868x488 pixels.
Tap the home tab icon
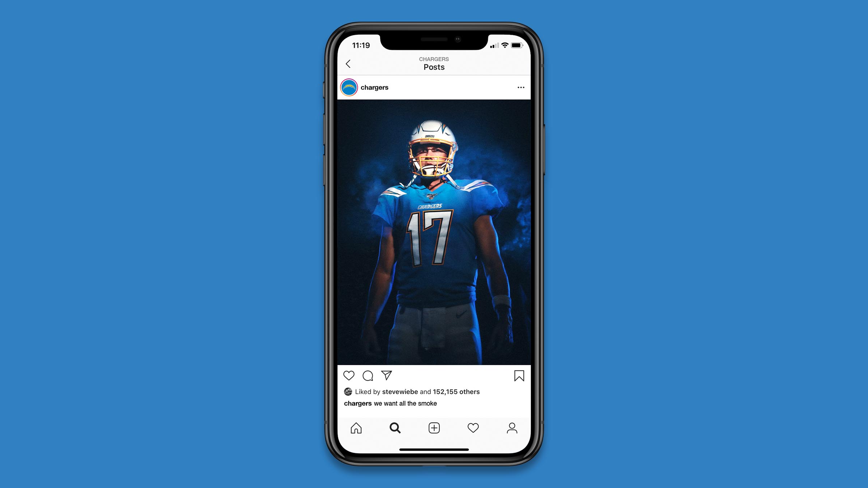tap(355, 428)
